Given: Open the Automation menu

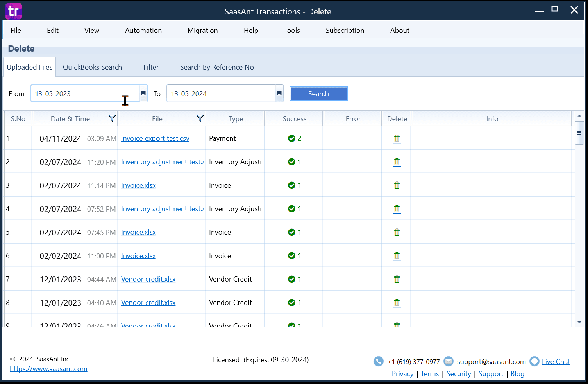Looking at the screenshot, I should click(143, 31).
